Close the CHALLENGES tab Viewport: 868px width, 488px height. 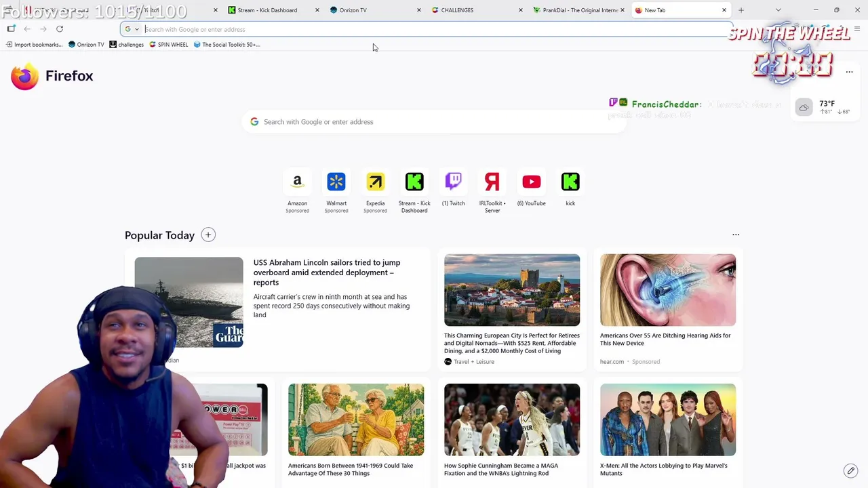point(521,10)
